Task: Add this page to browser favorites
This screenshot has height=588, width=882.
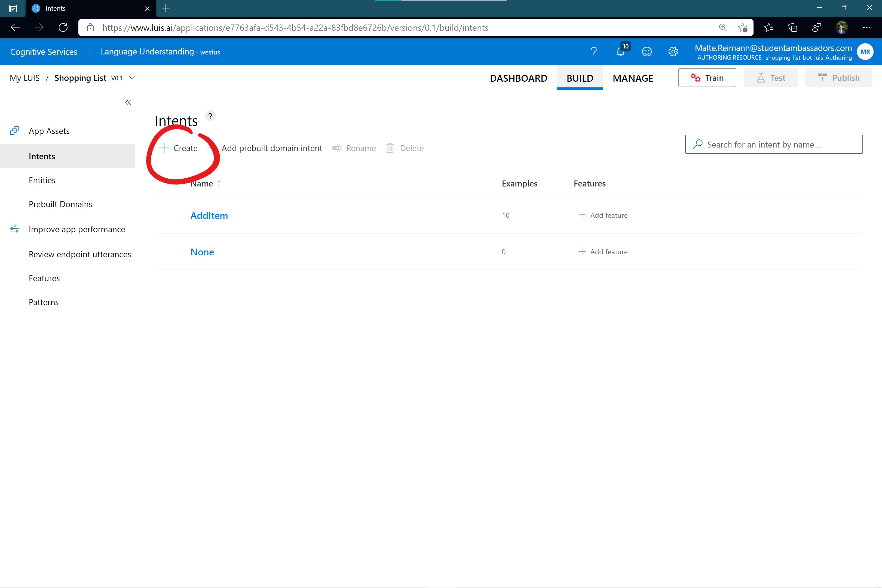Action: tap(743, 27)
